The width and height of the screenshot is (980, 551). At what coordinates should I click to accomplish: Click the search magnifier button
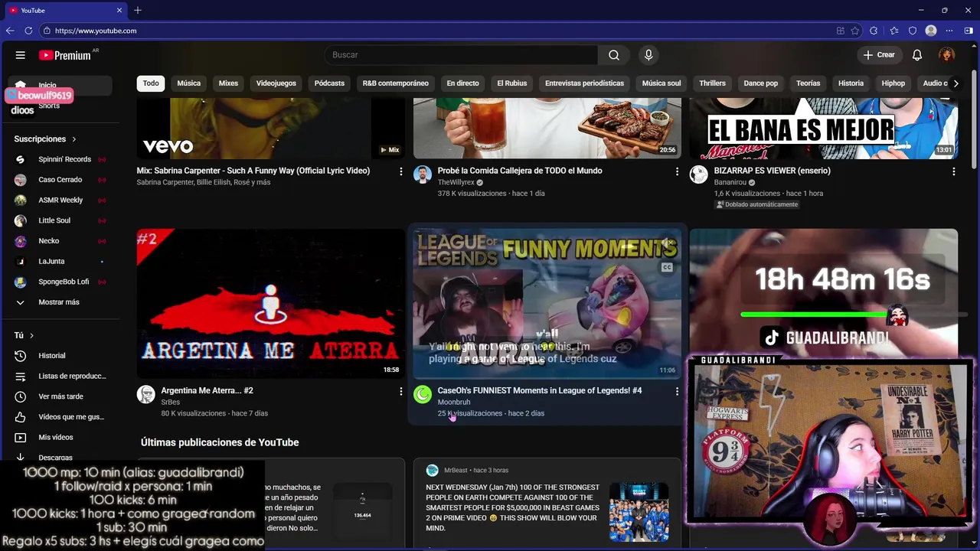click(x=614, y=55)
